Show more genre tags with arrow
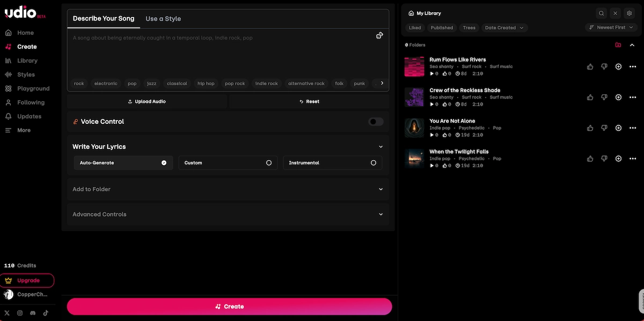Viewport: 644px width, 321px height. [x=382, y=83]
